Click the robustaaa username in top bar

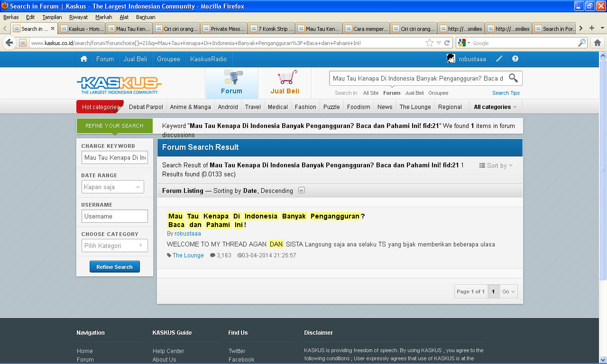(x=472, y=59)
